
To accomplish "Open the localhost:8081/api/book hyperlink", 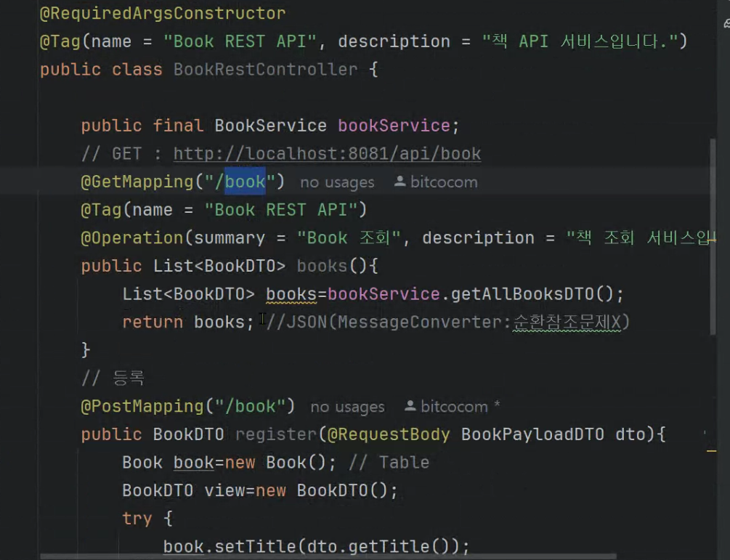I will pos(325,153).
